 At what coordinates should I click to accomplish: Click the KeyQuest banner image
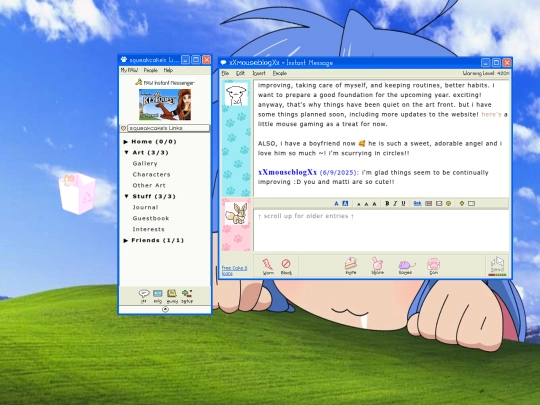click(165, 105)
